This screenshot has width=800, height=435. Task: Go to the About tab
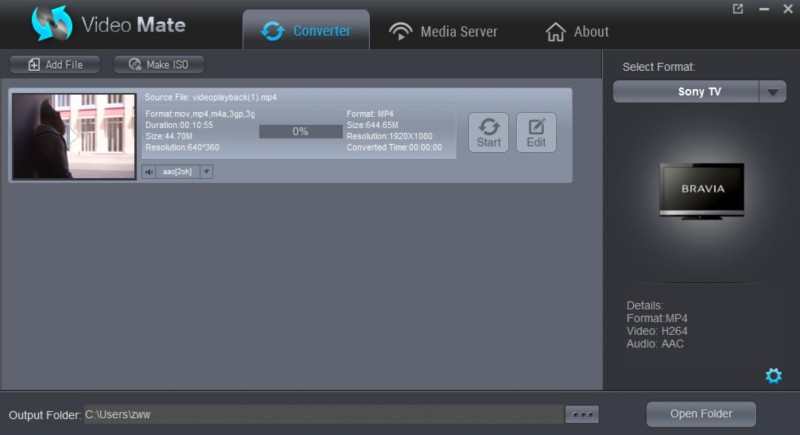tap(577, 31)
